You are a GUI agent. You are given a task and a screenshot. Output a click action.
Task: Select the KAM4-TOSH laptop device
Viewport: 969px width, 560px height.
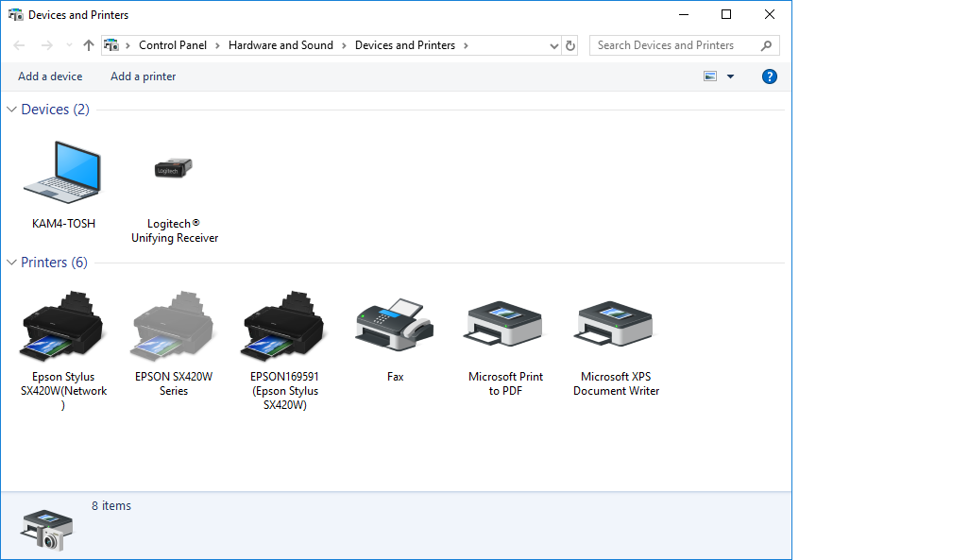[x=62, y=174]
